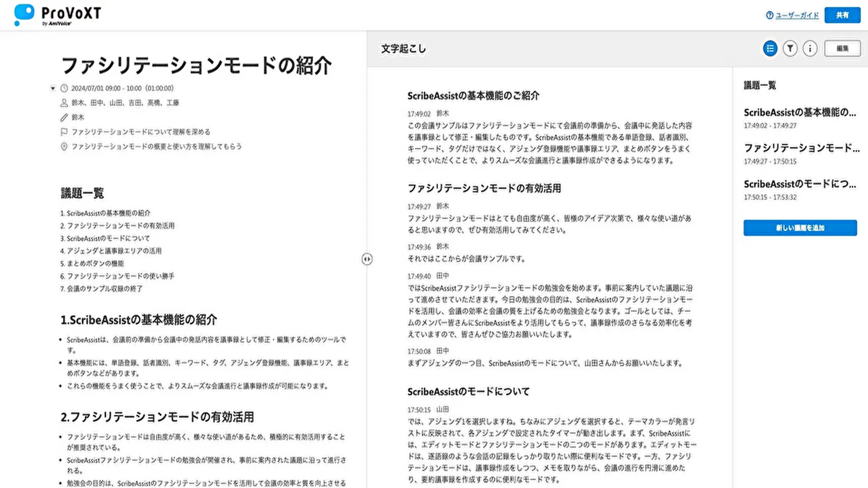The image size is (868, 488).
Task: Collapse meeting details with the triangle arrow
Action: tap(53, 88)
